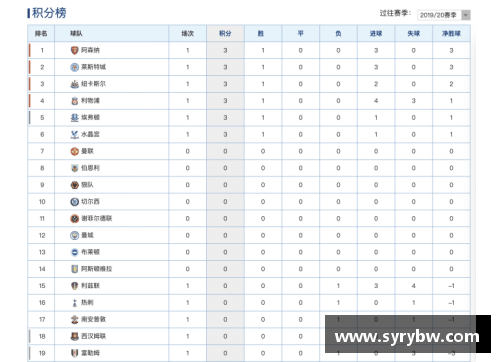The width and height of the screenshot is (500, 362).
Task: Click the 进球 column header
Action: pos(376,33)
